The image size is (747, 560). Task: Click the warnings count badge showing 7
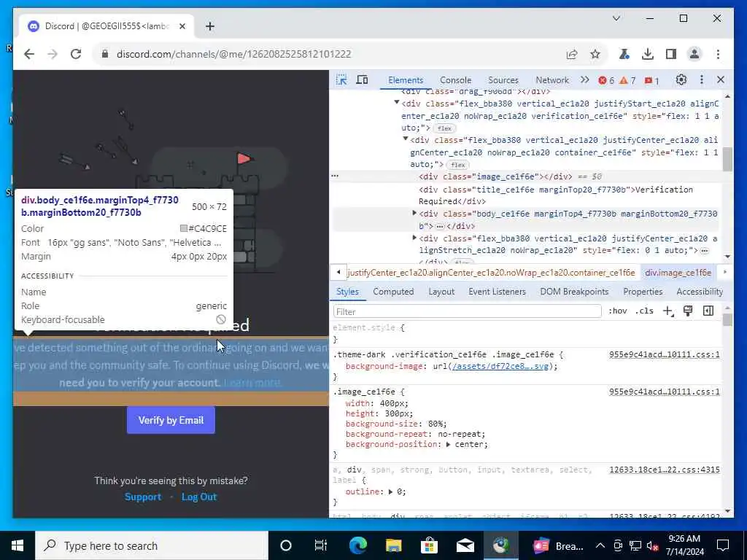pyautogui.click(x=627, y=80)
